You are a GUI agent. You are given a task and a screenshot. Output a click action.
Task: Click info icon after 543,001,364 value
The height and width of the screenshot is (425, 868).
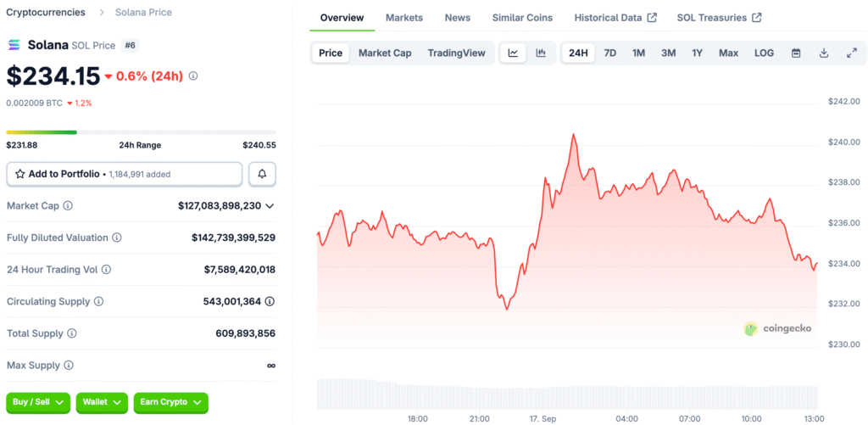click(270, 301)
